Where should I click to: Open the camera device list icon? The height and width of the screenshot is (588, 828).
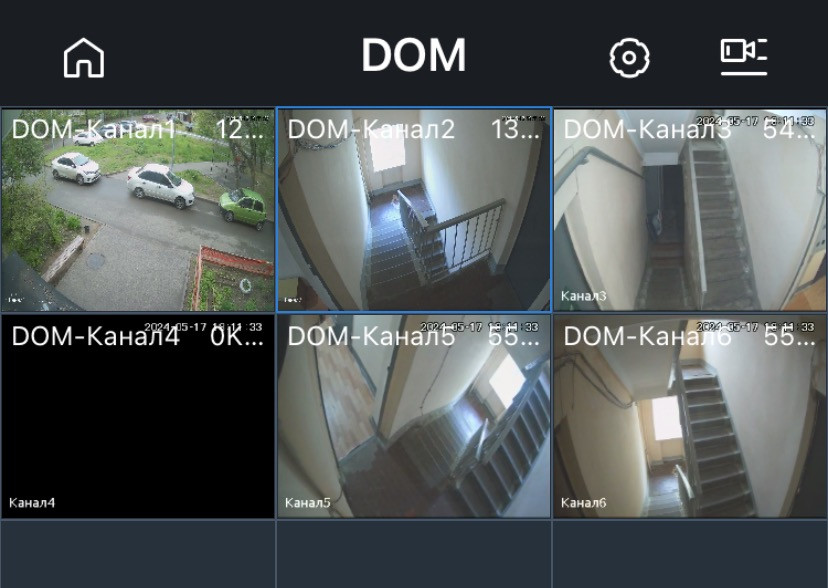744,56
